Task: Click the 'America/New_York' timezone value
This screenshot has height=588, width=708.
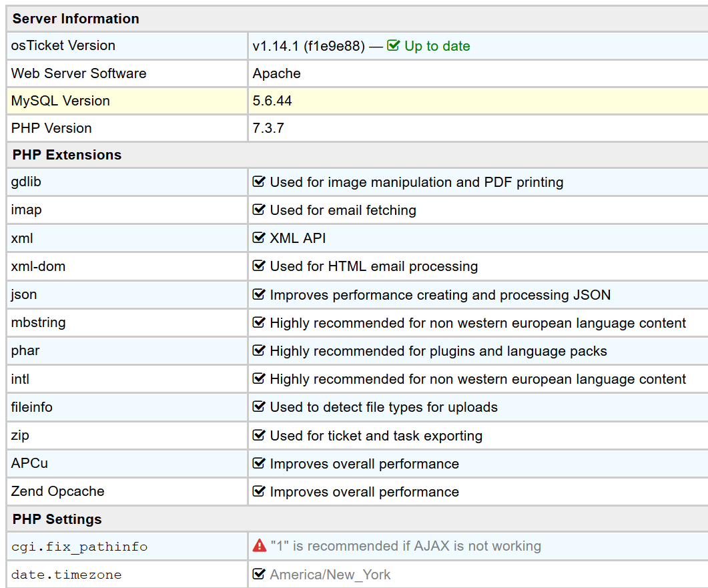Action: click(330, 575)
